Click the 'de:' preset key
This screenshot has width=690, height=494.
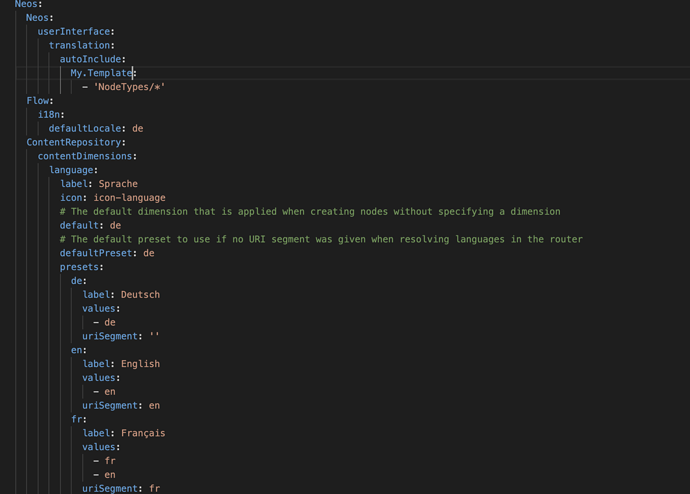point(79,281)
